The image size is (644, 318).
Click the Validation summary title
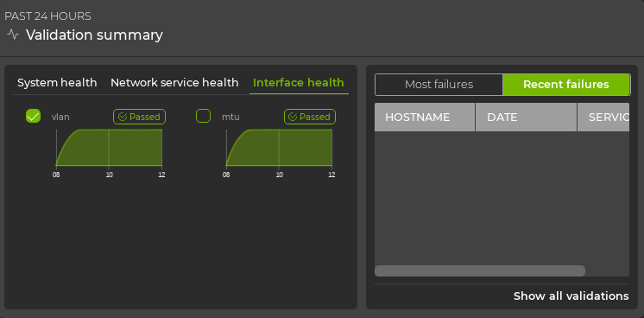(x=94, y=35)
